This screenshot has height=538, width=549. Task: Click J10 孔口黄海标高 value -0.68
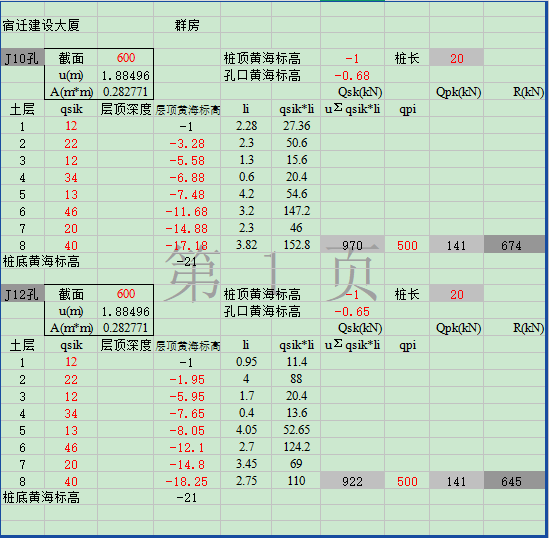pos(352,75)
